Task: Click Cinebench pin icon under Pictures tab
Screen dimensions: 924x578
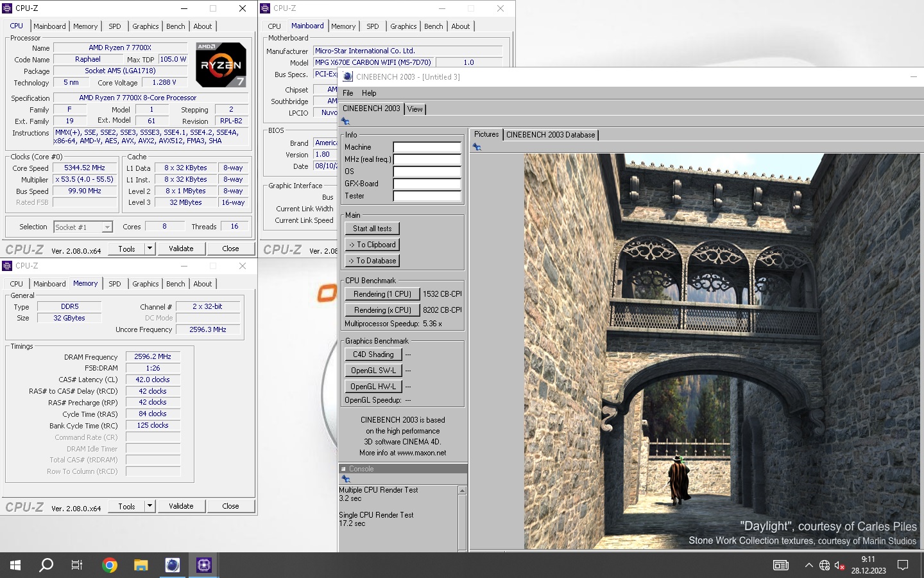Action: 477,147
